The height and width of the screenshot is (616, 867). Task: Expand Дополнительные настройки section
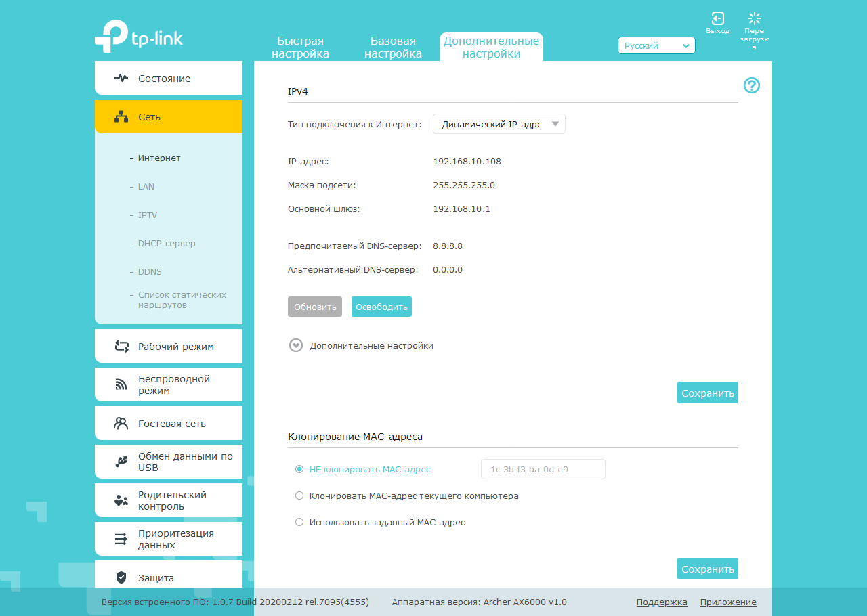[x=295, y=345]
